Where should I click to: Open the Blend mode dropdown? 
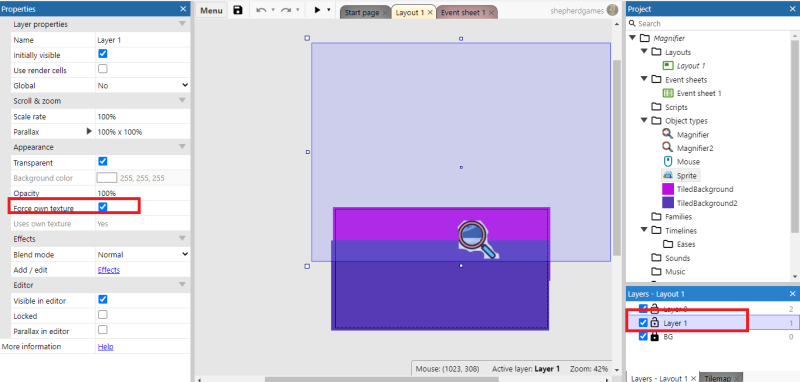143,254
